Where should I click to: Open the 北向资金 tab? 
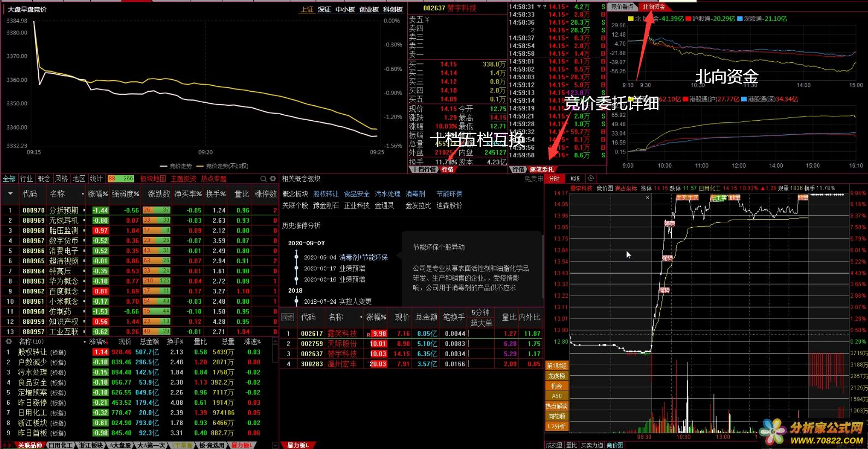(654, 7)
